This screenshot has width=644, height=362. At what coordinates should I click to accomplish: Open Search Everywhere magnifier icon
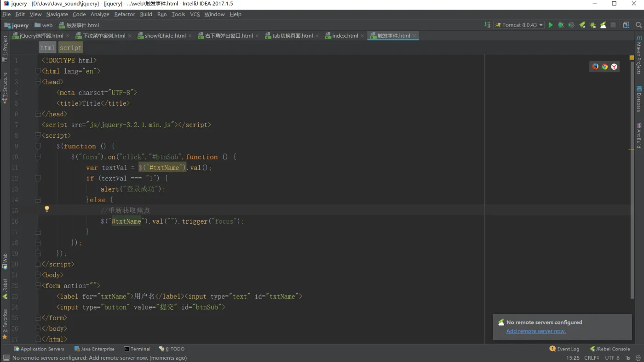pyautogui.click(x=638, y=25)
